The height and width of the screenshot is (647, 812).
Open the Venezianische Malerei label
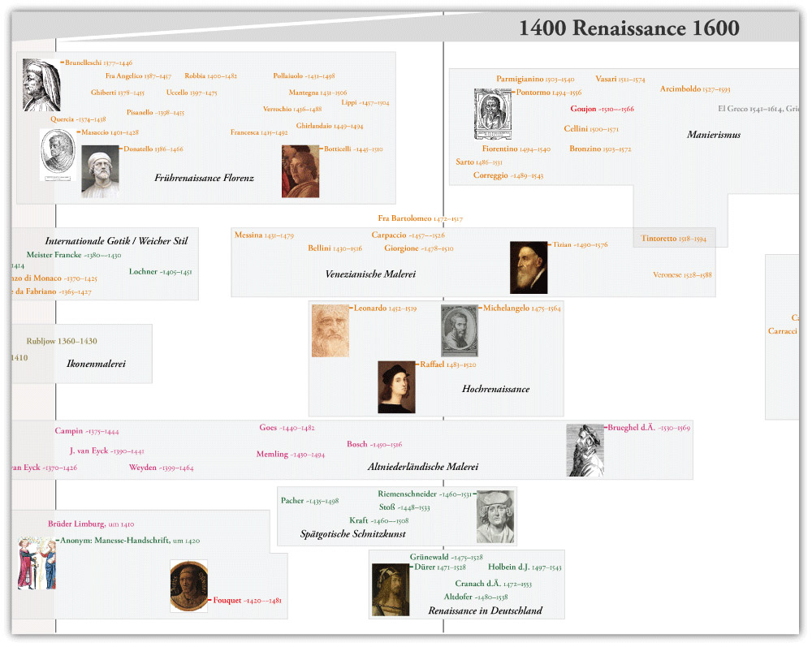[370, 274]
